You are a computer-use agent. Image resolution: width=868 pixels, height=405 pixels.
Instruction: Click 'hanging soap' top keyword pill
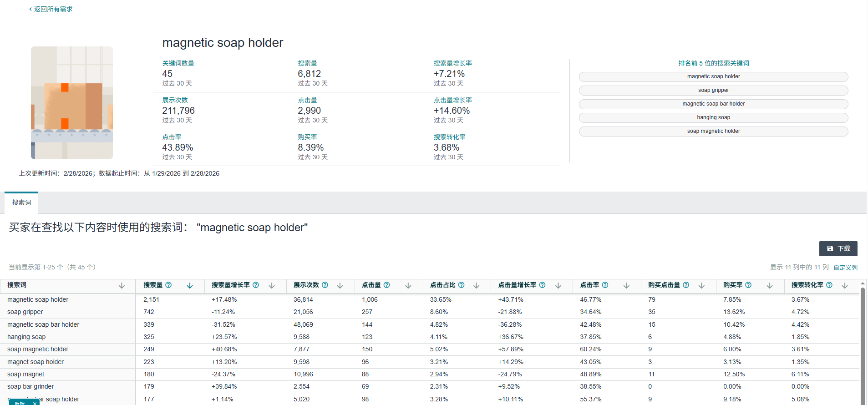(713, 117)
